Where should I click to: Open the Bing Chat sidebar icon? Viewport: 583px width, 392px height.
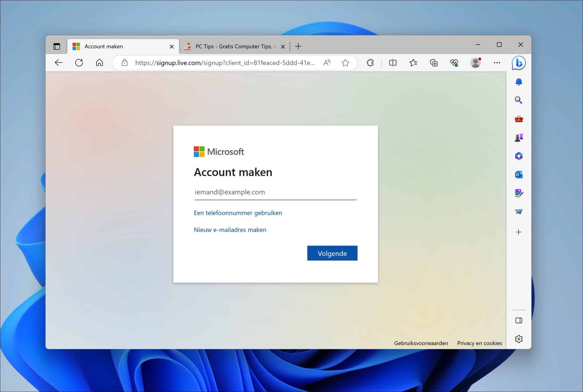(519, 63)
